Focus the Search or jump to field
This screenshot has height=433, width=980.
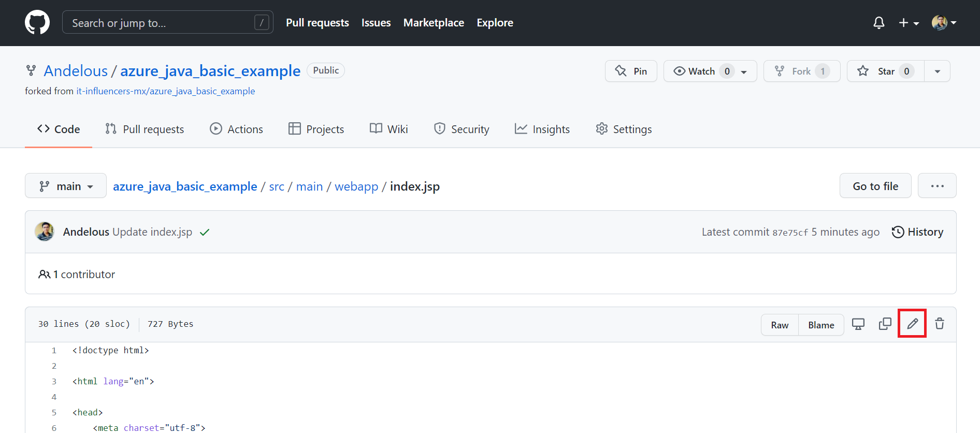coord(168,22)
